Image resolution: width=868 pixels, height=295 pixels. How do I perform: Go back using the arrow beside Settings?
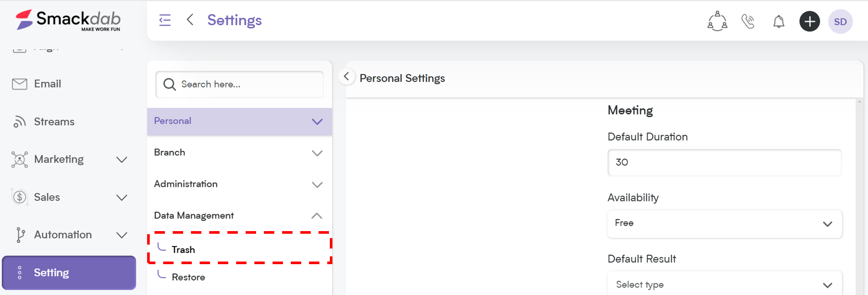pos(190,20)
